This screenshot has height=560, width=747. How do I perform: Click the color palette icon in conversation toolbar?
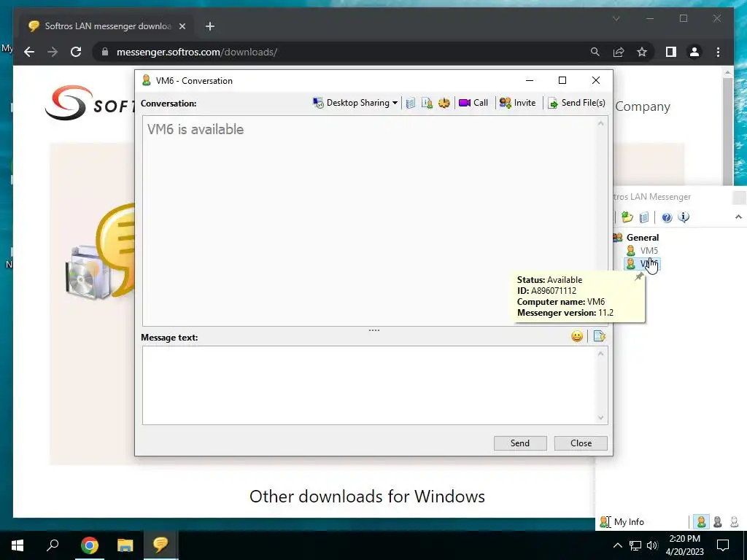pyautogui.click(x=444, y=103)
